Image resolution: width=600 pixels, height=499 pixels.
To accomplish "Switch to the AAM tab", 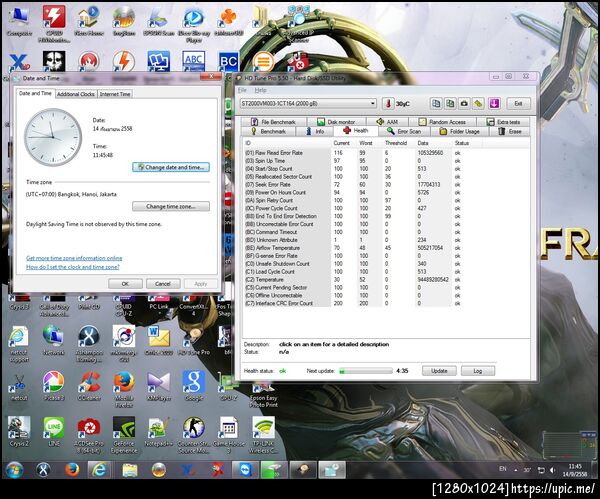I will click(387, 122).
